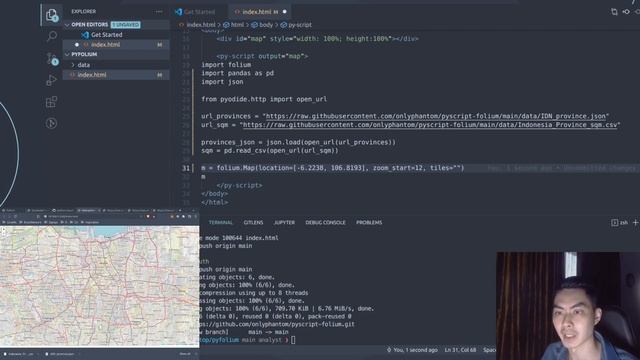Click the unsaved dot on index.html tab
640x360 pixels.
pyautogui.click(x=284, y=12)
